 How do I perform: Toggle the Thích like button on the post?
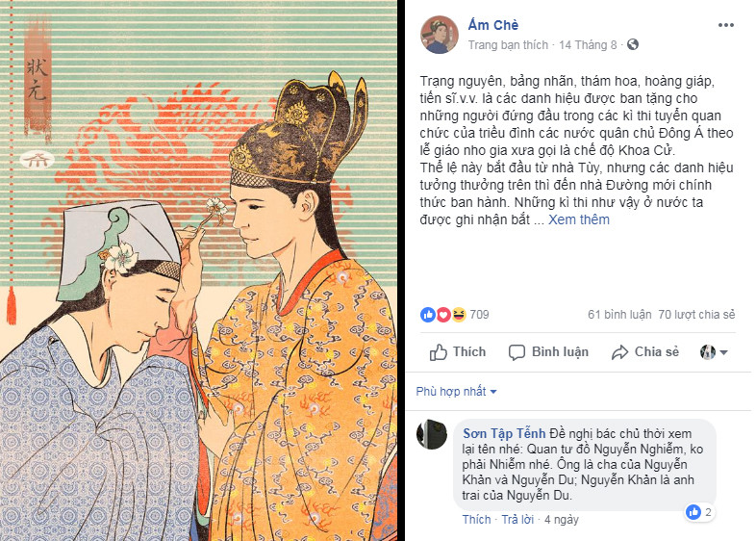point(458,352)
